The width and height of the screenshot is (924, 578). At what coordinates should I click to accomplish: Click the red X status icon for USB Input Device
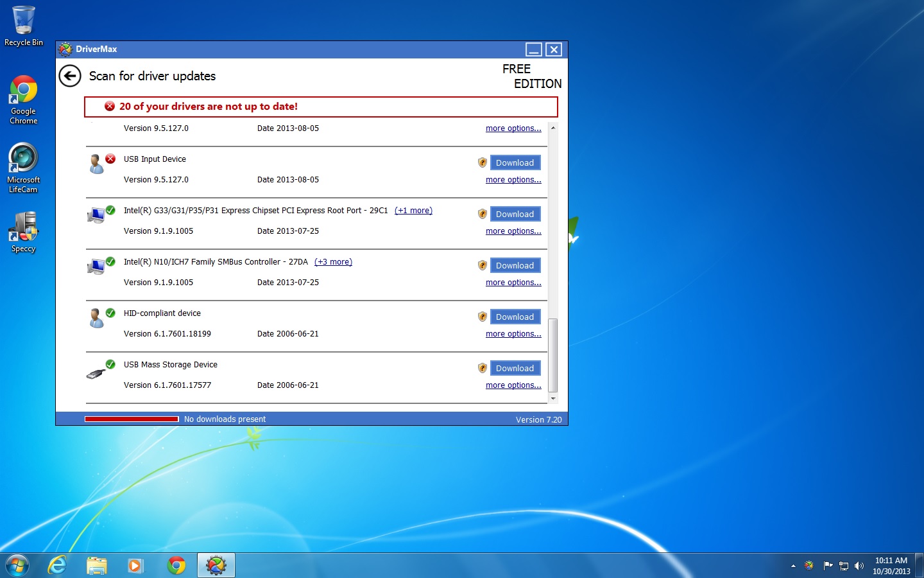point(110,159)
